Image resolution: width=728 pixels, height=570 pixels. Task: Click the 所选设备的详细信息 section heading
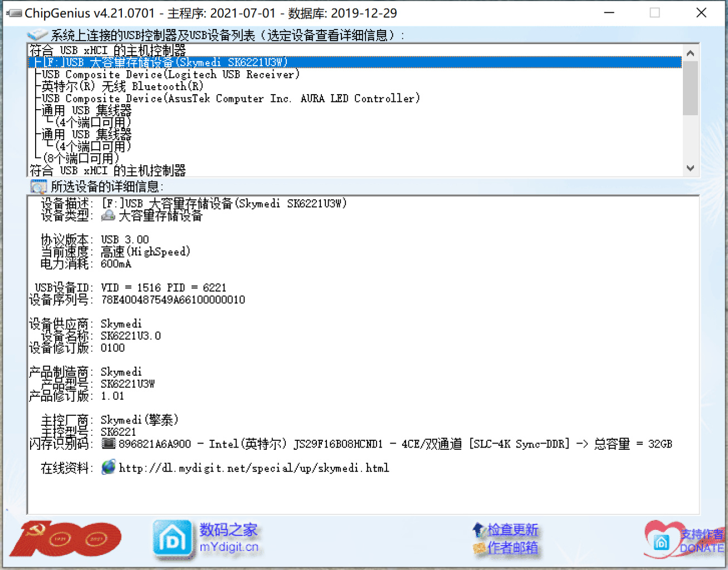[107, 186]
